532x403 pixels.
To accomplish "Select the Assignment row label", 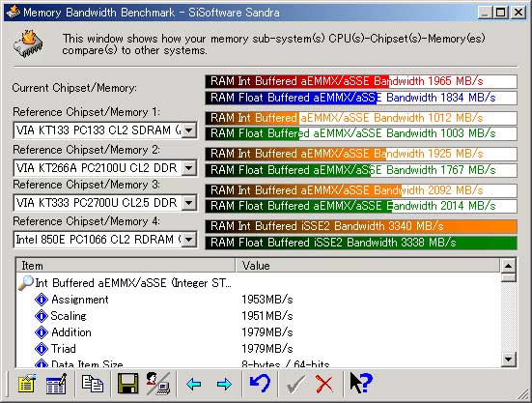I will [x=80, y=300].
